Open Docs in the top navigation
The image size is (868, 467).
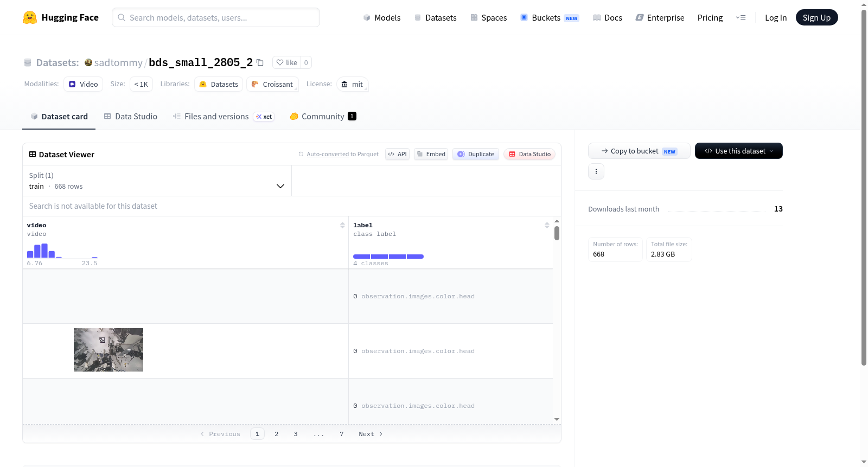[608, 17]
